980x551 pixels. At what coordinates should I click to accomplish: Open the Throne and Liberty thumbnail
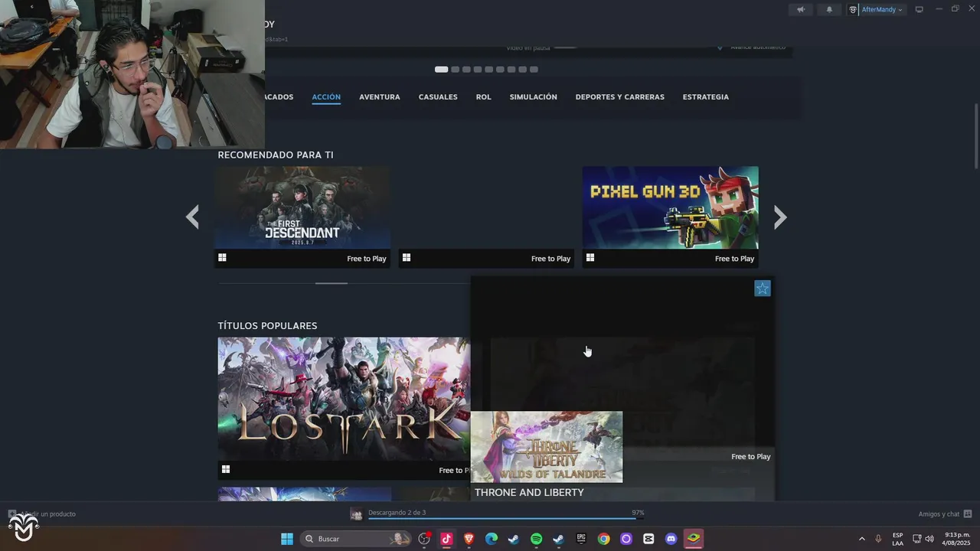coord(547,447)
